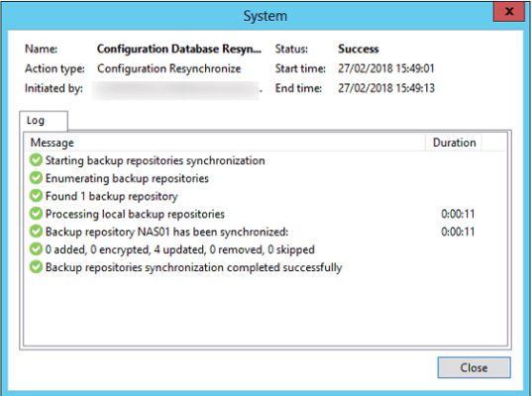Click the Duration column header

pos(454,143)
